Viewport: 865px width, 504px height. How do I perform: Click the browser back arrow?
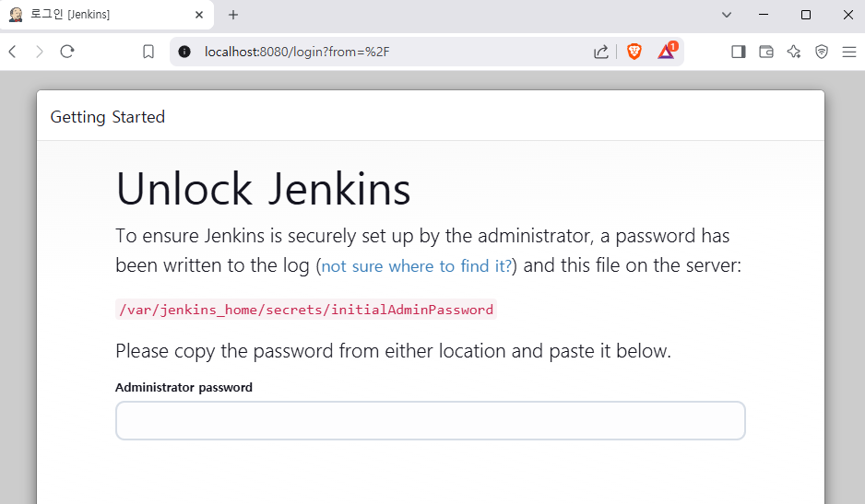coord(13,52)
